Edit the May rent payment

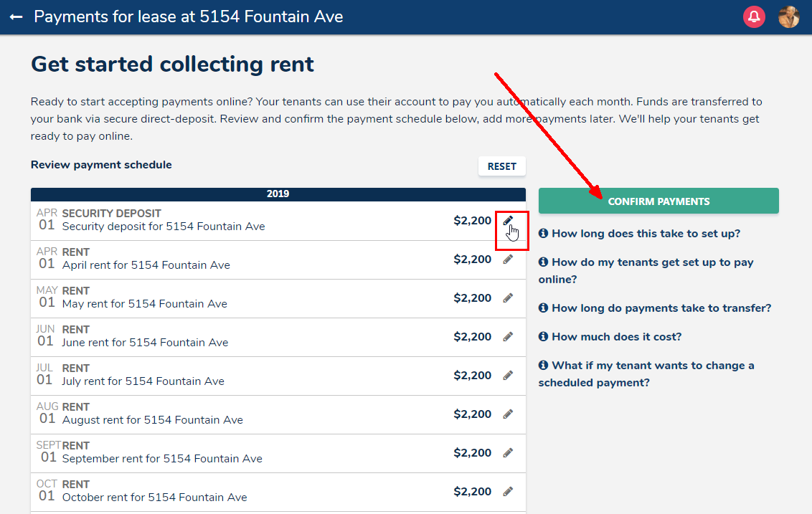[x=508, y=298]
